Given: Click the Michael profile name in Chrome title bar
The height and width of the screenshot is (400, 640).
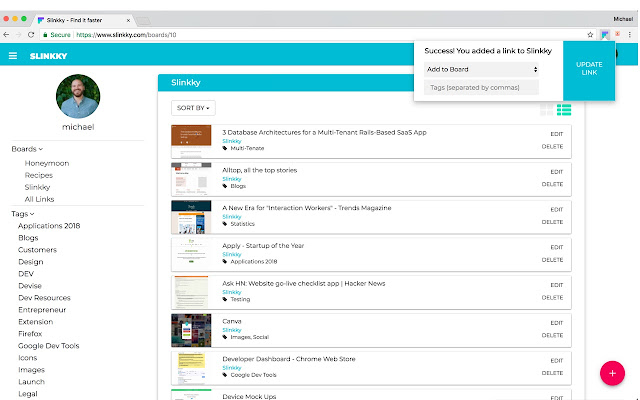Looking at the screenshot, I should coord(623,19).
